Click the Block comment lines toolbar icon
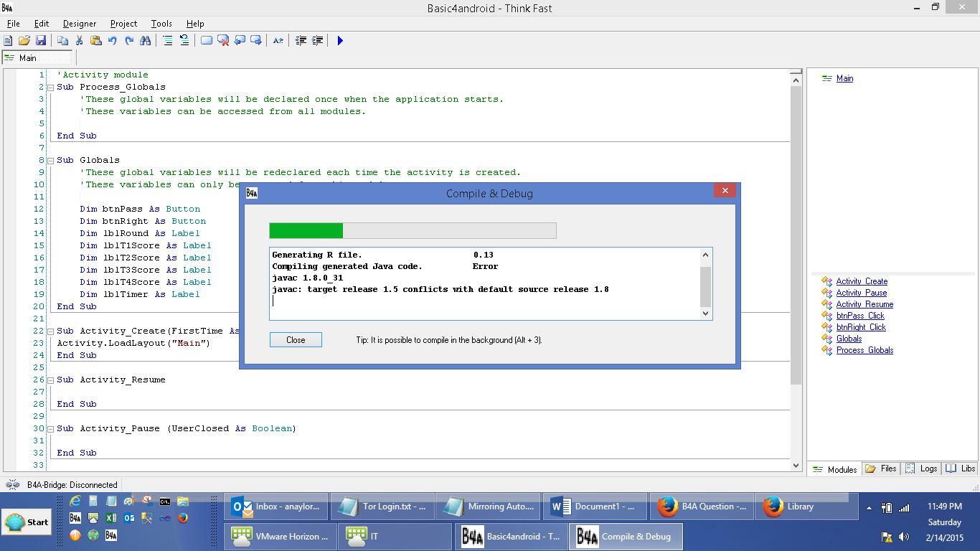The image size is (980, 551). (x=167, y=41)
